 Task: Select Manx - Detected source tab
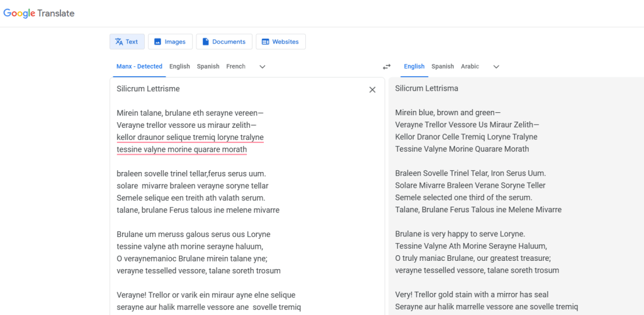click(139, 66)
